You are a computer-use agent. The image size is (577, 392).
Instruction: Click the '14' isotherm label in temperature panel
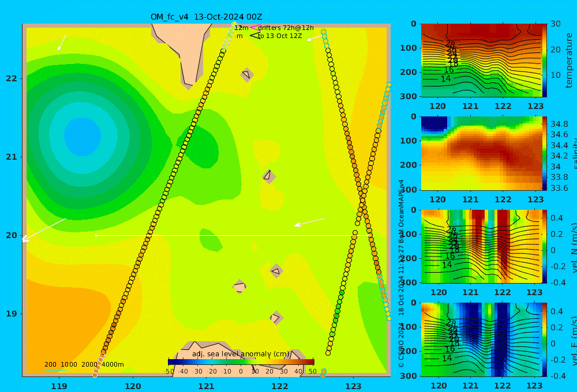[445, 78]
